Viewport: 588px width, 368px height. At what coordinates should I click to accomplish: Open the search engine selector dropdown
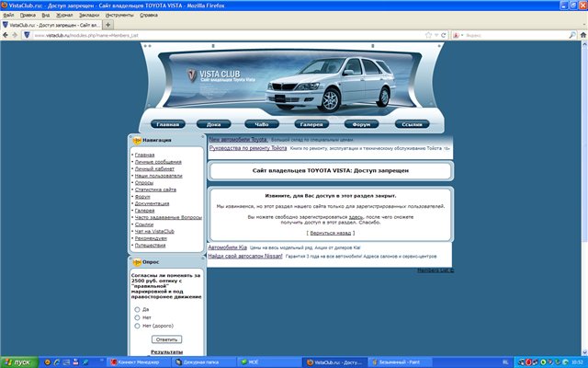click(x=459, y=35)
